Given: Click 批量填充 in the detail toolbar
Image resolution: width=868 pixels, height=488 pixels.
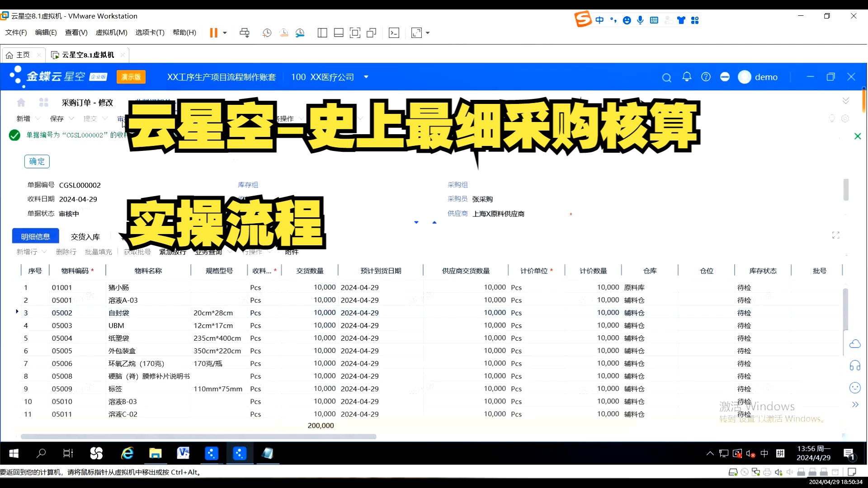Looking at the screenshot, I should [98, 252].
